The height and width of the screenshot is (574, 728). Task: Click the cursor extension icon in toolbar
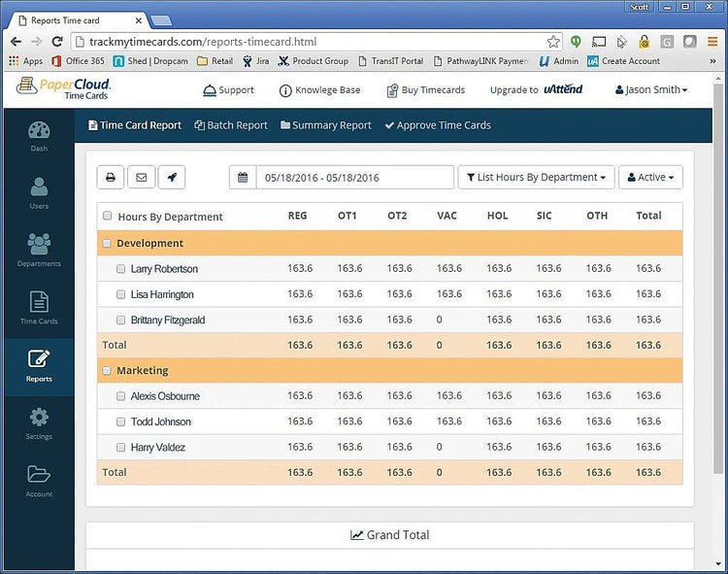point(621,43)
